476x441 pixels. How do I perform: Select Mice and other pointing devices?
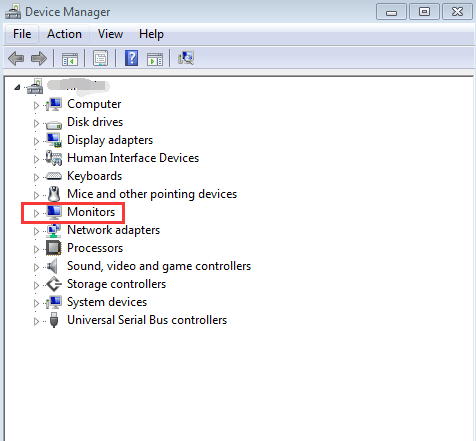click(x=152, y=194)
